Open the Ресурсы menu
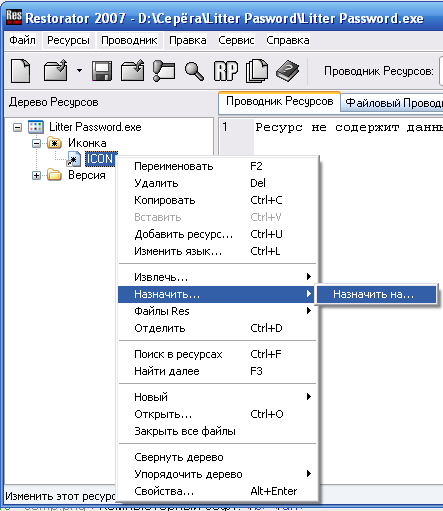443x511 pixels. (x=68, y=40)
